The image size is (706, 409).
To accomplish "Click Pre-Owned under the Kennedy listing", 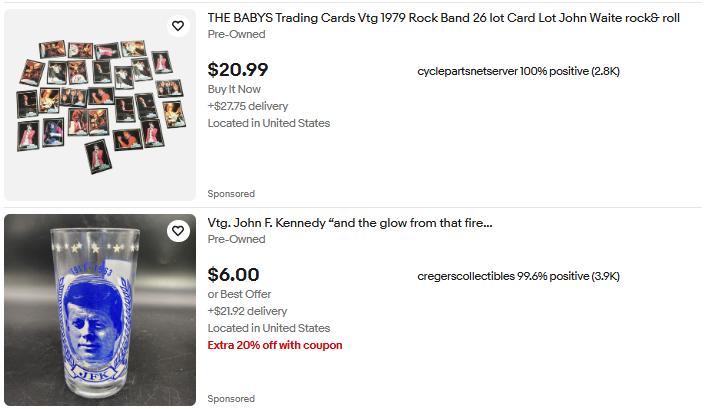I will pos(237,239).
